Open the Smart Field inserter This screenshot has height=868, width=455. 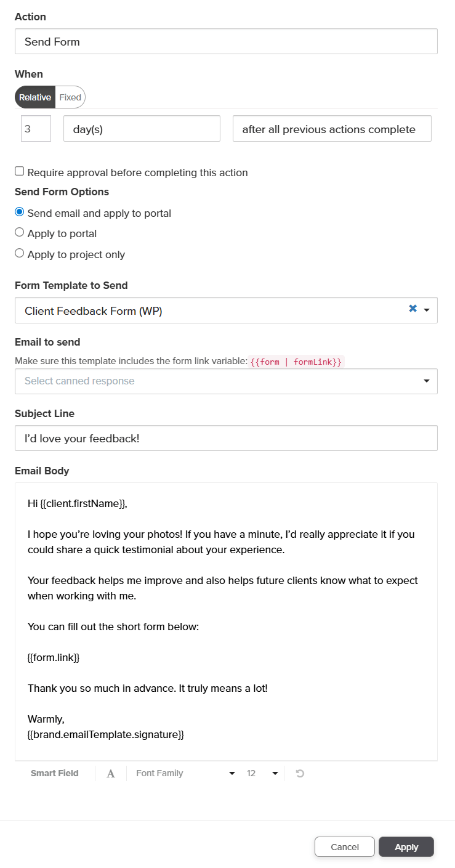(55, 773)
